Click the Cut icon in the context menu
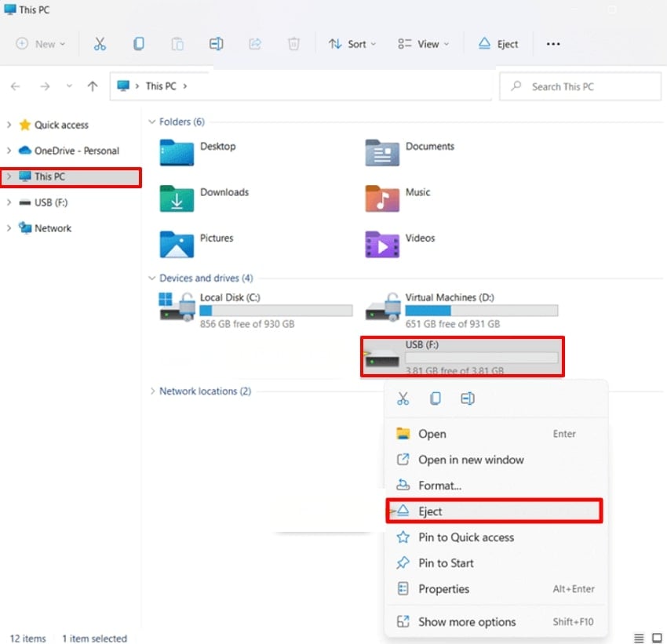The height and width of the screenshot is (644, 667). pyautogui.click(x=403, y=398)
